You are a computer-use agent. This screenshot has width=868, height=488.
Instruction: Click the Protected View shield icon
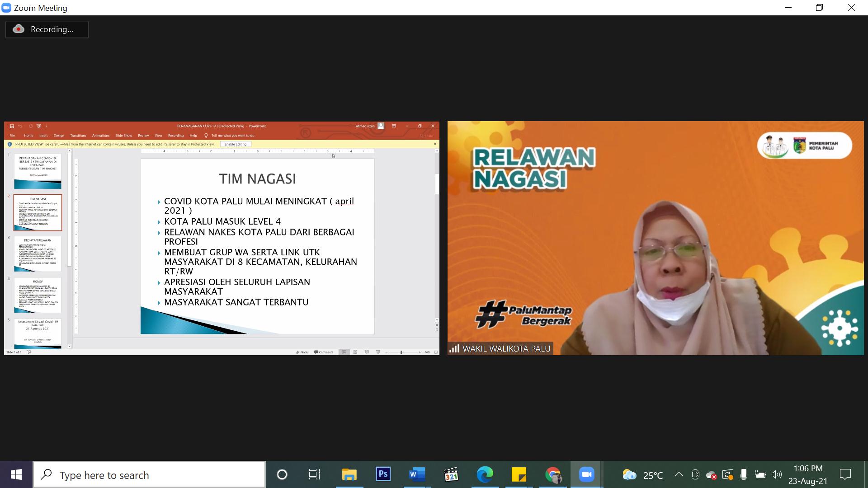[x=9, y=144]
